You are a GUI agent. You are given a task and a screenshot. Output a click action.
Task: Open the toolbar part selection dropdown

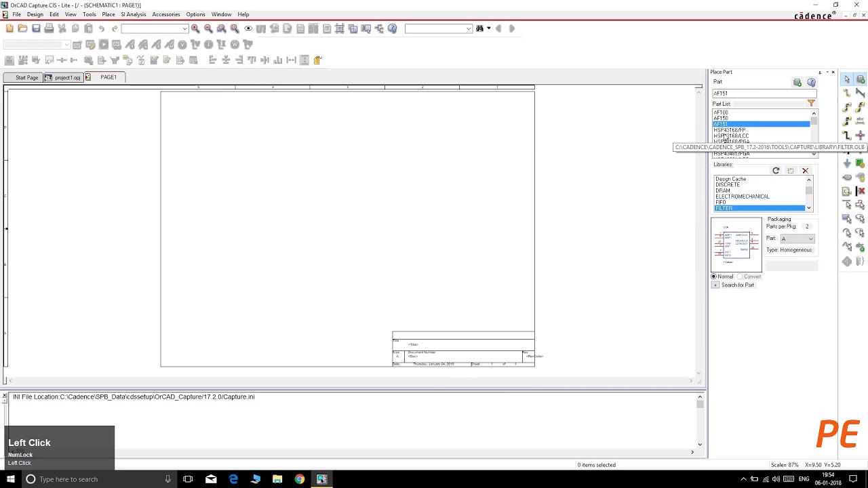click(184, 28)
